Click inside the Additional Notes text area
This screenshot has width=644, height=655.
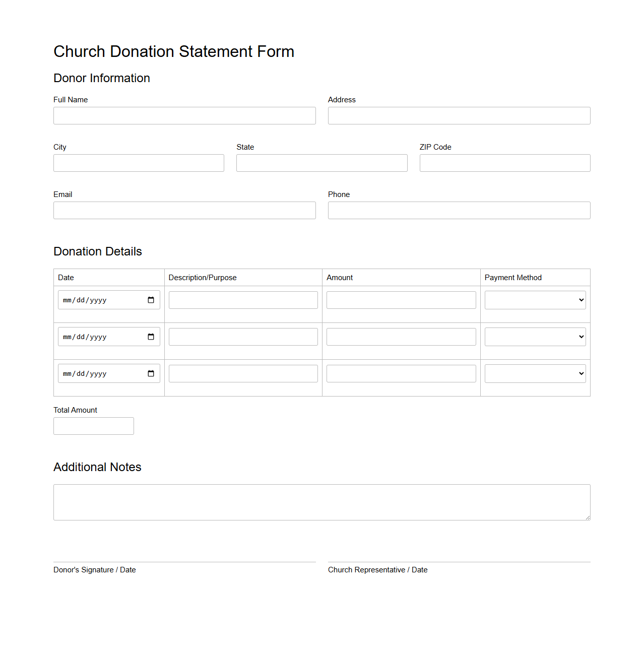pos(321,502)
